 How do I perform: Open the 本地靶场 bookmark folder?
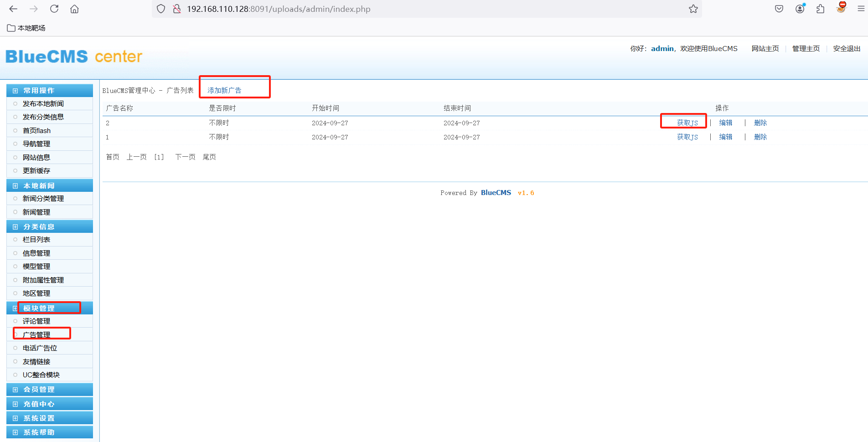coord(26,28)
